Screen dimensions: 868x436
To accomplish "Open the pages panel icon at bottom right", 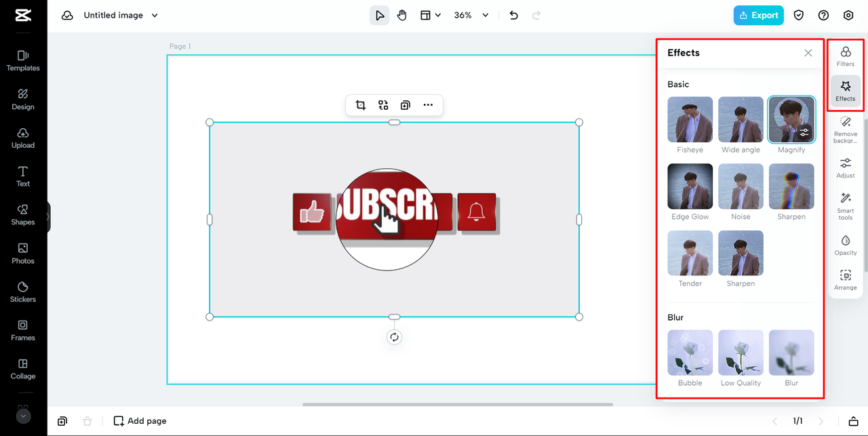I will (x=854, y=421).
